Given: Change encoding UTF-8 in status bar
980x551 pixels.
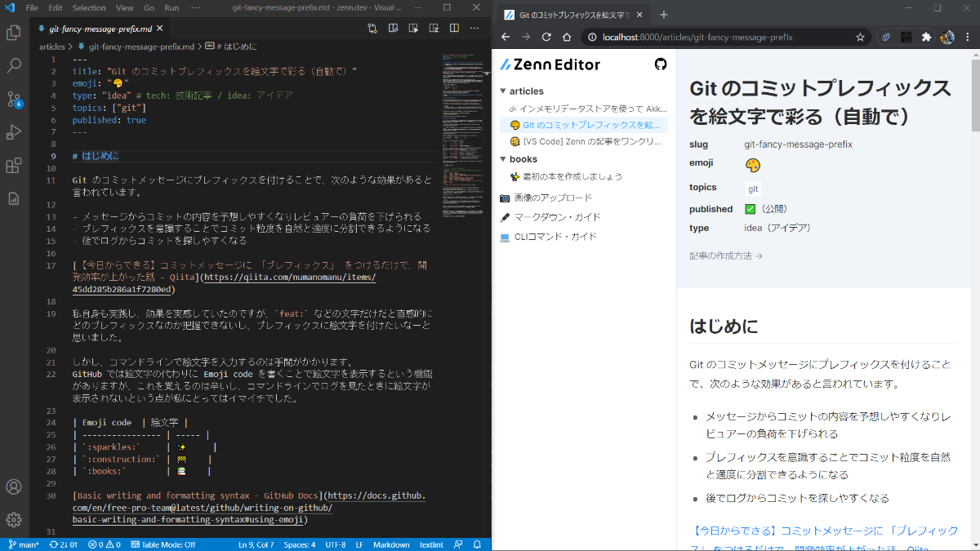Looking at the screenshot, I should 336,544.
